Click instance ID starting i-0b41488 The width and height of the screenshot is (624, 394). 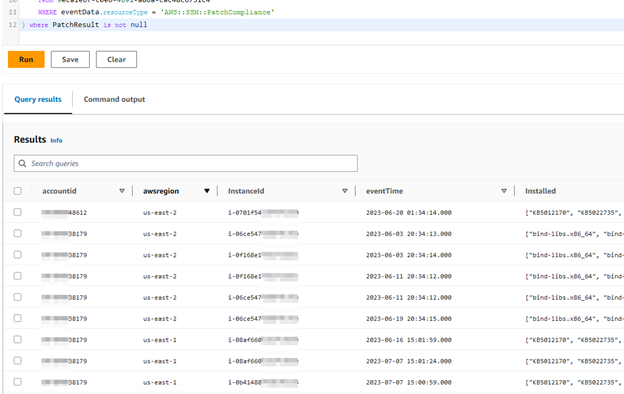tap(263, 382)
